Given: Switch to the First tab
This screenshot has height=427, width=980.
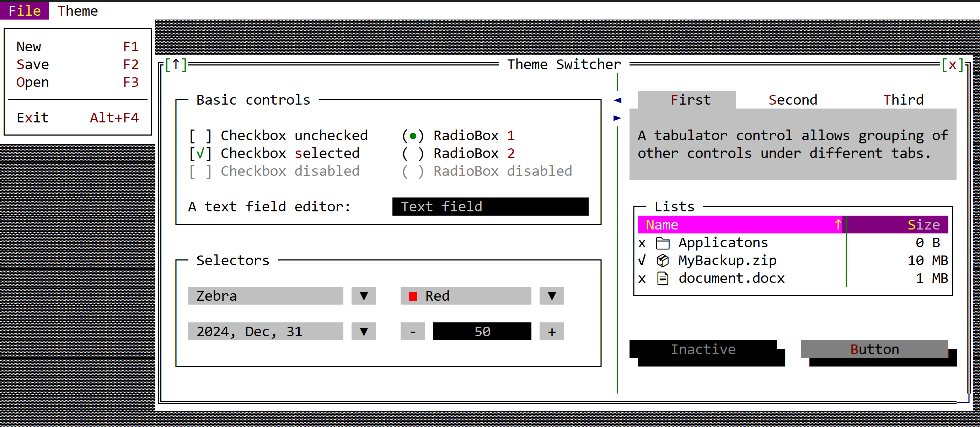Looking at the screenshot, I should click(x=687, y=100).
